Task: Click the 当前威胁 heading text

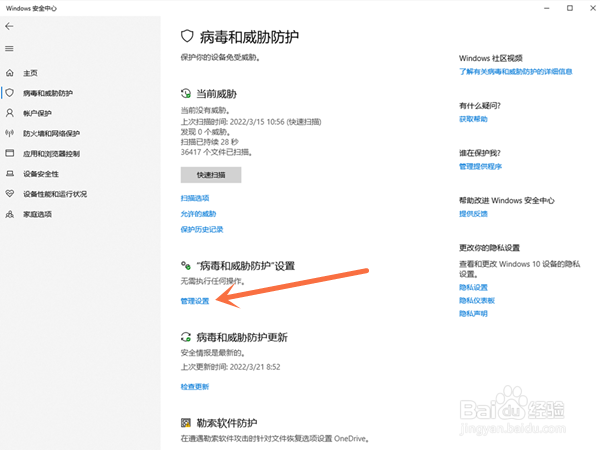Action: (x=217, y=94)
